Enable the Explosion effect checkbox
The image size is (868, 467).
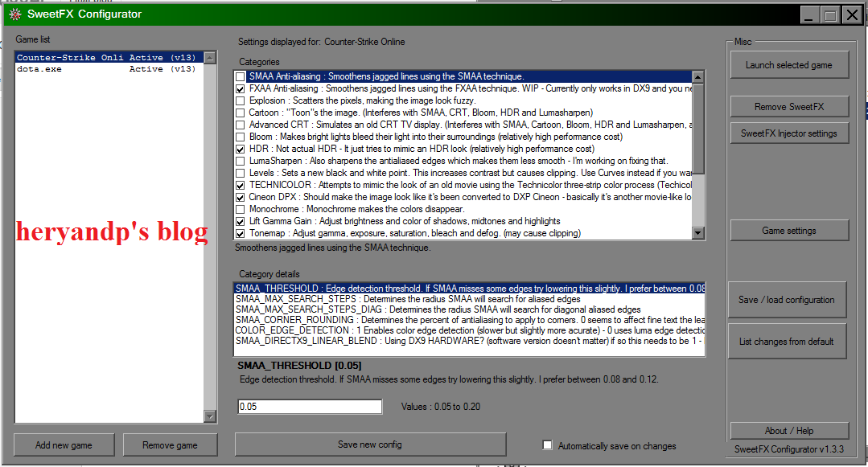pyautogui.click(x=241, y=100)
